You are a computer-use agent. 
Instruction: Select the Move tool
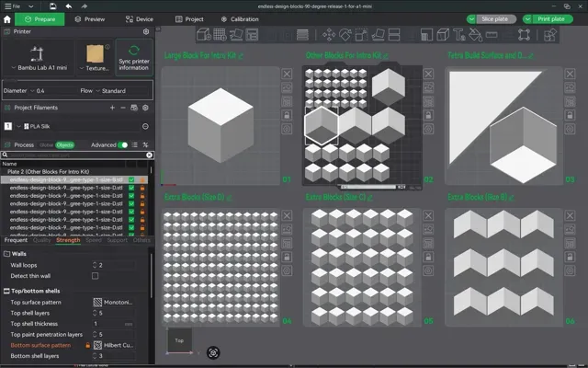tap(329, 35)
